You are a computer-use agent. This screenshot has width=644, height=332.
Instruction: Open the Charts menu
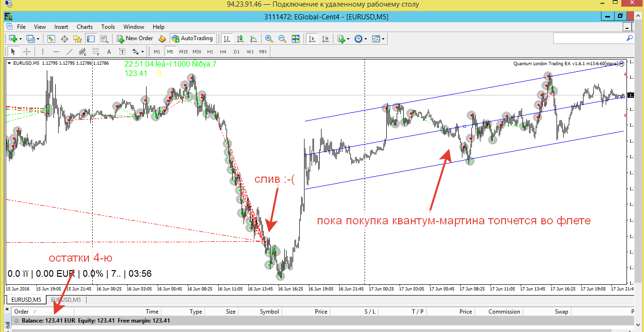[85, 27]
